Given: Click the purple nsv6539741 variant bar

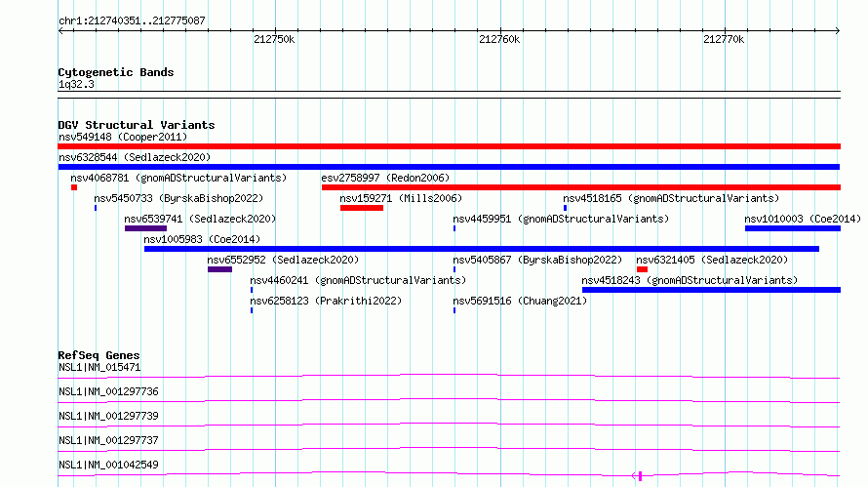Looking at the screenshot, I should (x=145, y=228).
